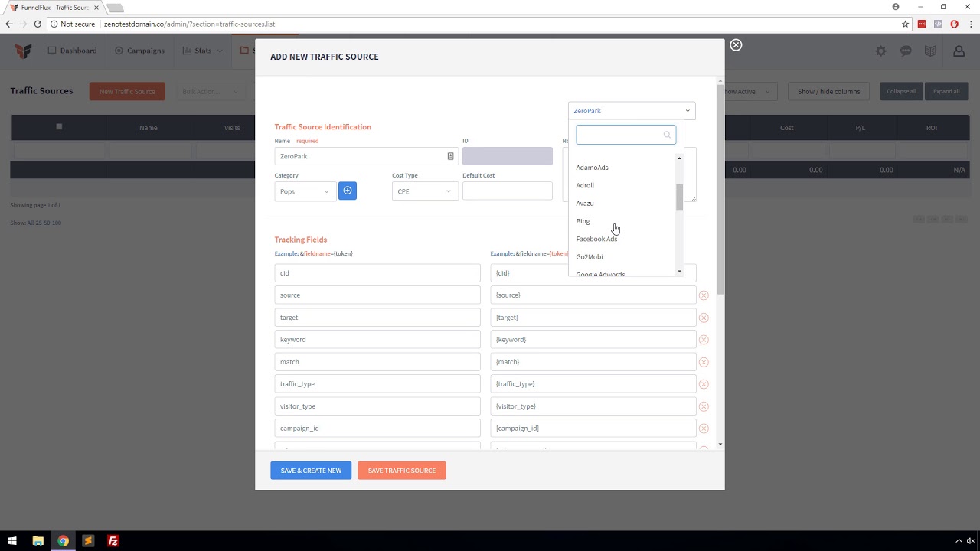Open the documentation book icon
Screen dimensions: 980x551
click(x=930, y=51)
